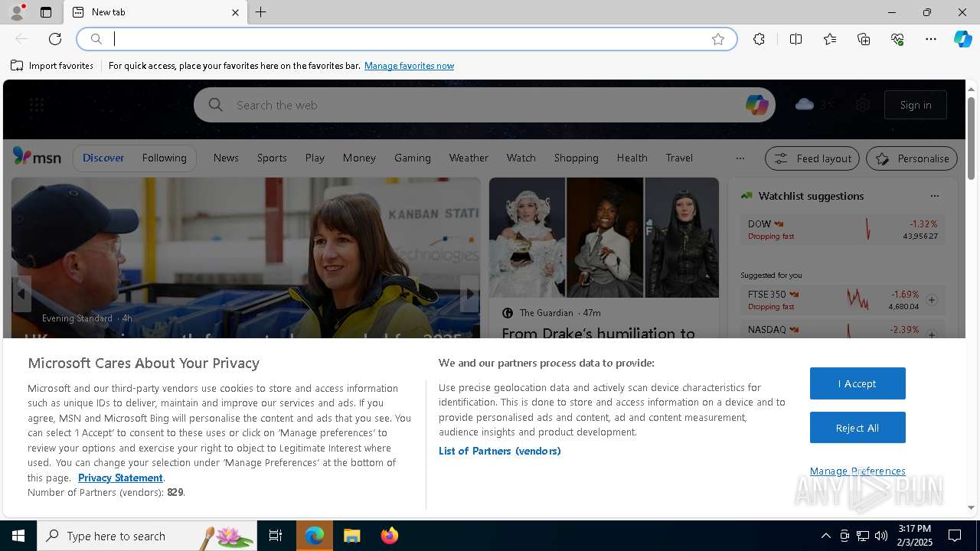Screen dimensions: 980x551
Task: Show hidden tray icons chevron
Action: pyautogui.click(x=825, y=536)
